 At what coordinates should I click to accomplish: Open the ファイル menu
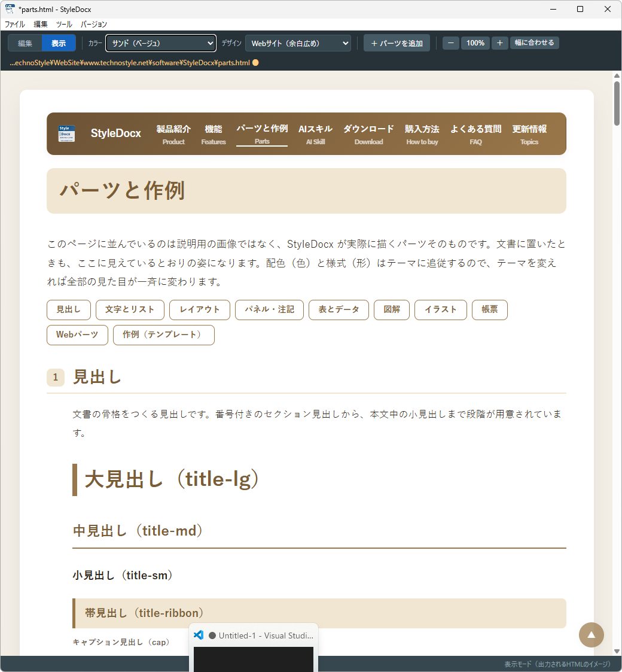tap(14, 25)
